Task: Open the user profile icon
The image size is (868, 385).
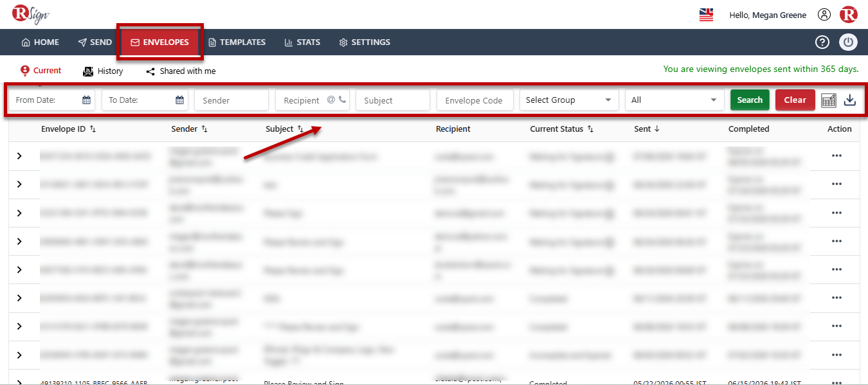Action: [824, 15]
